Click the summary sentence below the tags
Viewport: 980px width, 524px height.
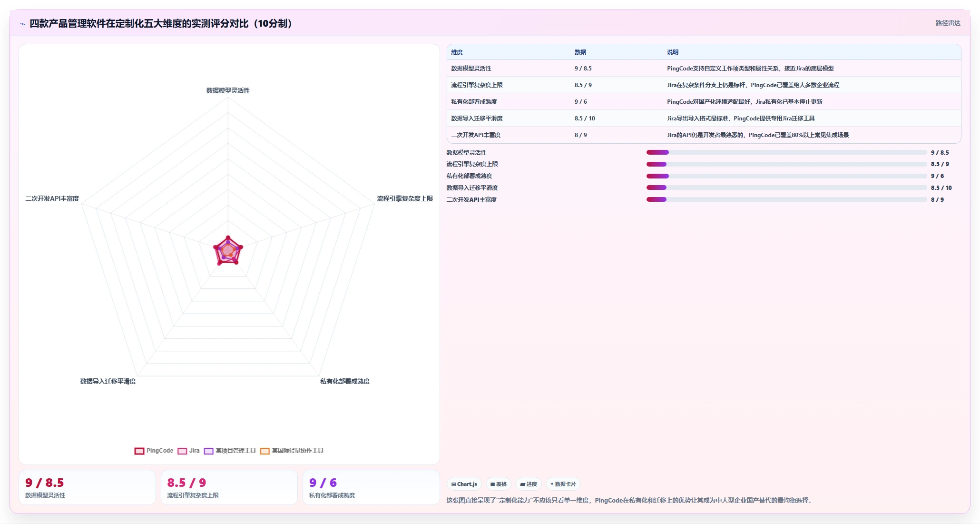(630, 500)
